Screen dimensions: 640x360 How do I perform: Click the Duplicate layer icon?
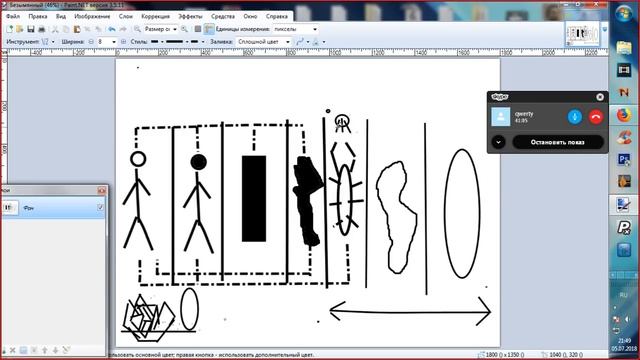(x=23, y=350)
